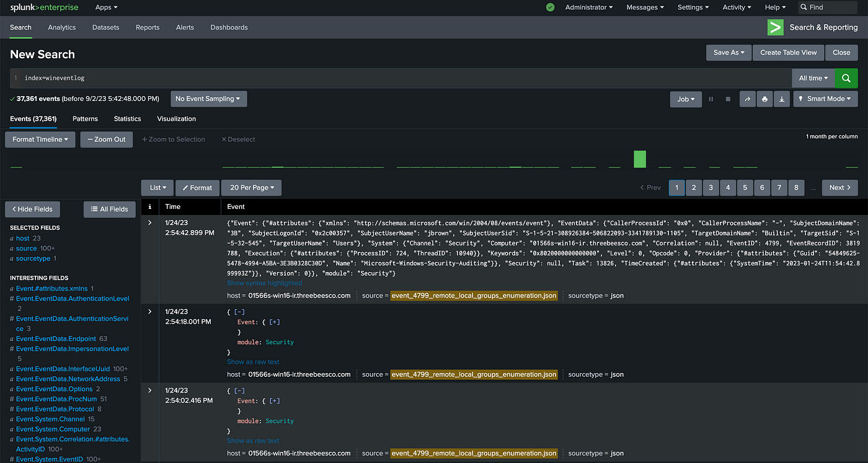
Task: Expand the 2:54:02.416 PM event row
Action: [149, 390]
